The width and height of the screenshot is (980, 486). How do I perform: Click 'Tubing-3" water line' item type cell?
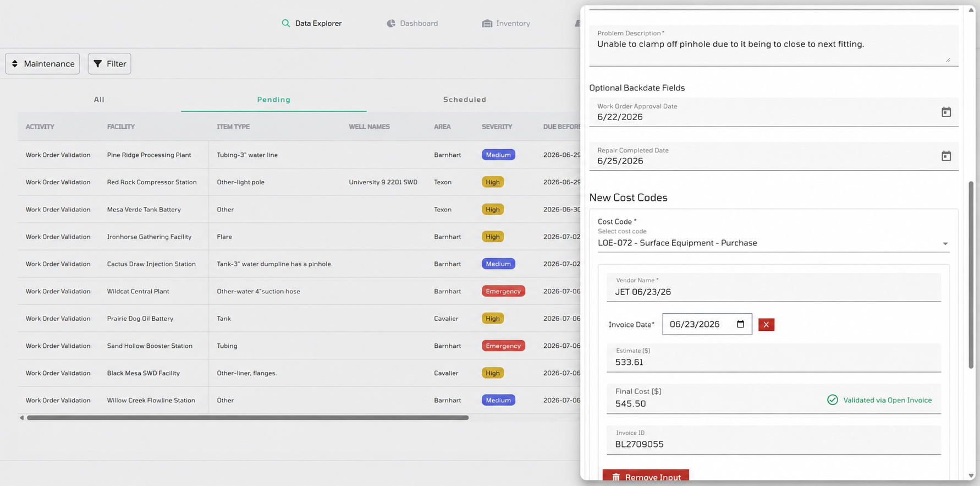[x=247, y=155]
